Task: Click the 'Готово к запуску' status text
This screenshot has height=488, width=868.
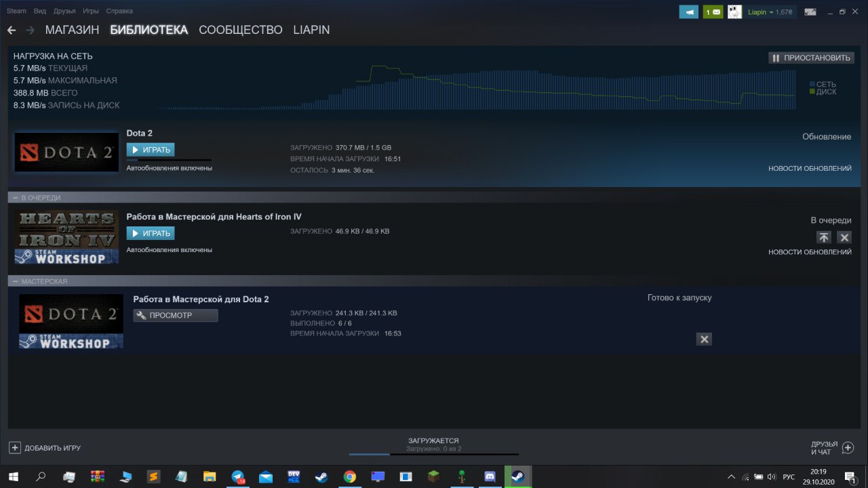Action: point(679,298)
